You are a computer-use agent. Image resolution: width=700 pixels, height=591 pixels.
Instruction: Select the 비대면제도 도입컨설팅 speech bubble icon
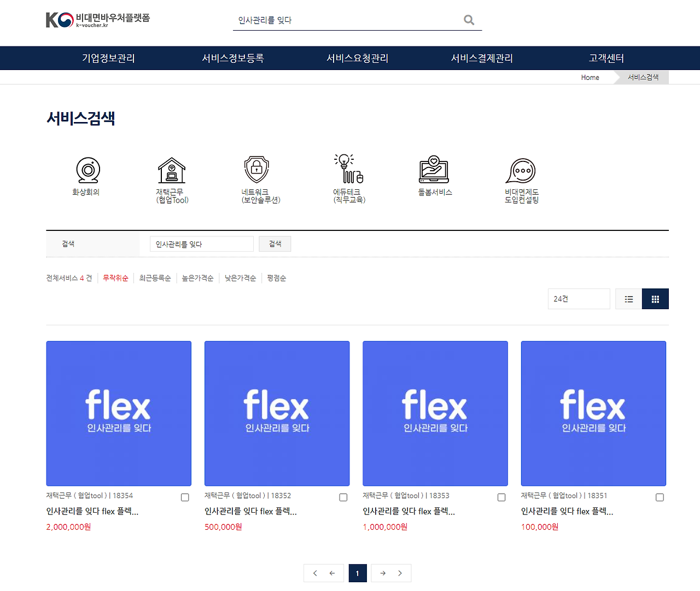click(x=521, y=171)
